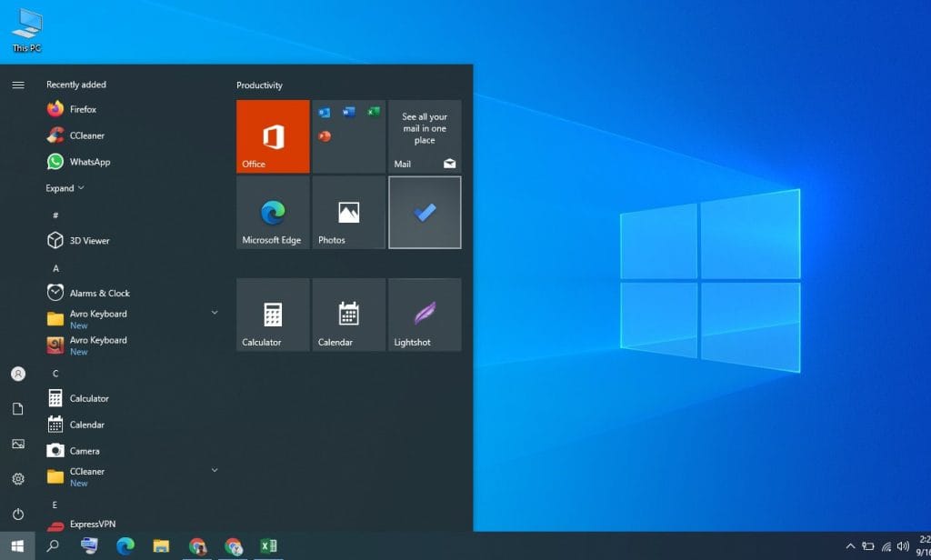This screenshot has height=560, width=931.
Task: Open the Lightshot tile
Action: point(425,315)
